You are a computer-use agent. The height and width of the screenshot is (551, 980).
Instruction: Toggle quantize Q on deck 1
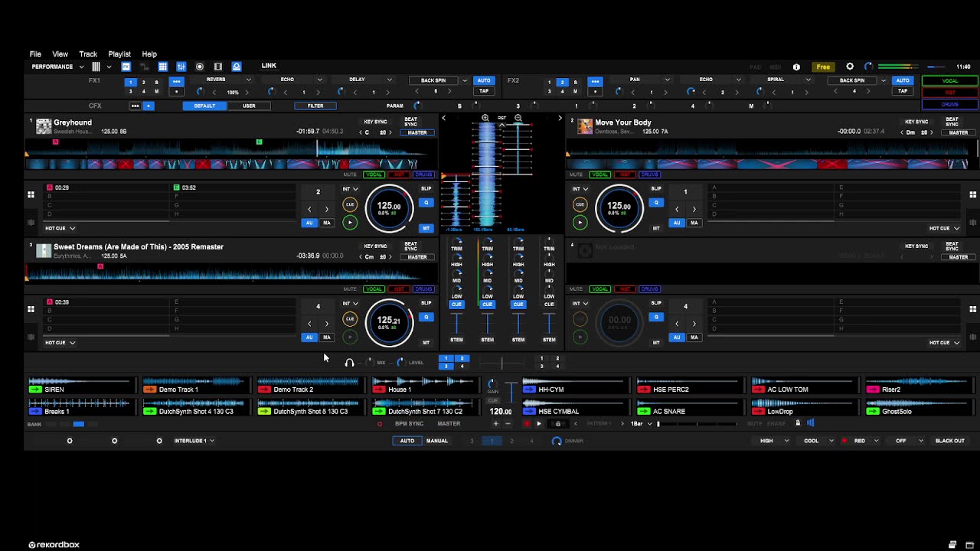(x=426, y=203)
